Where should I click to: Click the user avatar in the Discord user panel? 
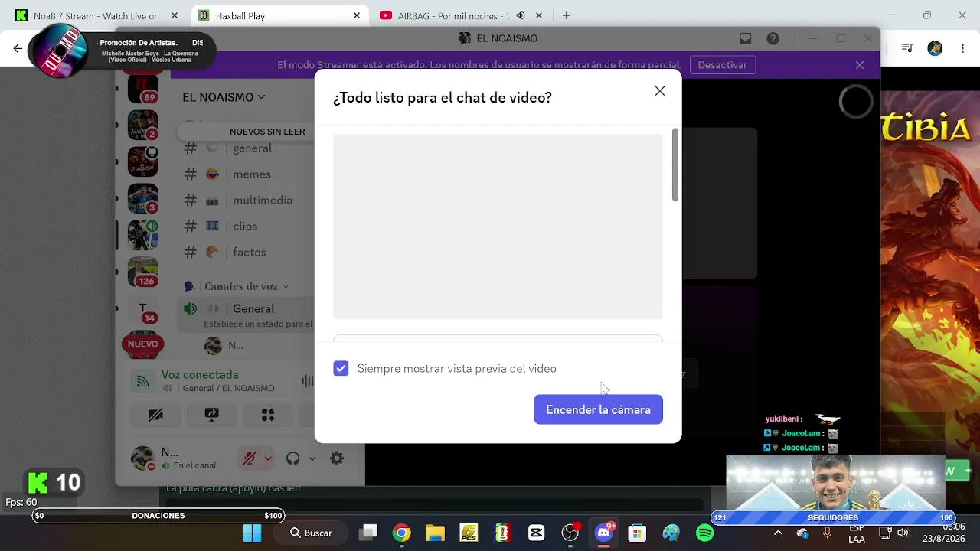point(142,458)
